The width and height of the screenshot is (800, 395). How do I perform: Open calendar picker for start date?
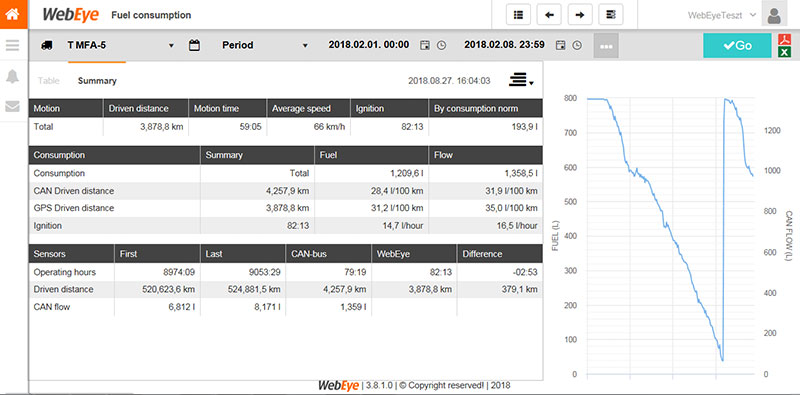[x=424, y=45]
